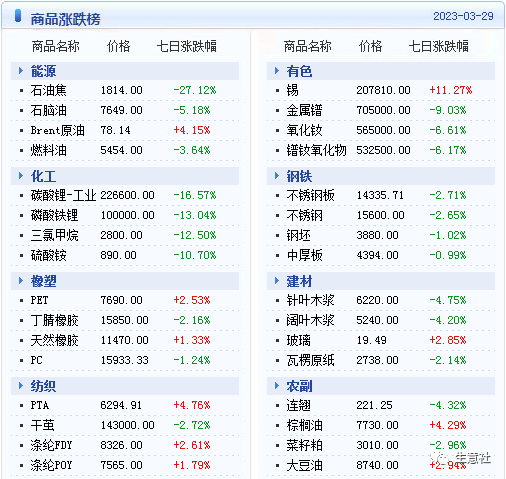Select 磷酸铁锂 commodity name
Screen dimensions: 506x479
[54, 215]
